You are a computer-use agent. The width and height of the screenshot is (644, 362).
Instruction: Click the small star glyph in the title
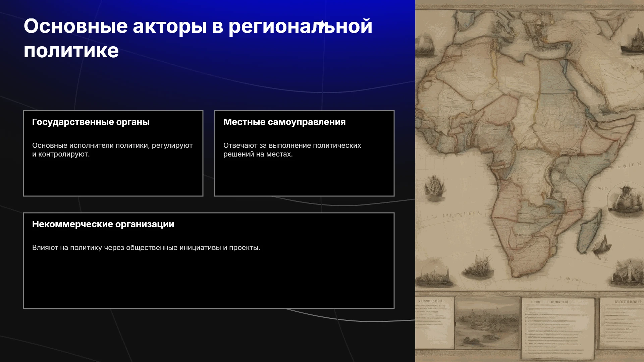pyautogui.click(x=322, y=23)
